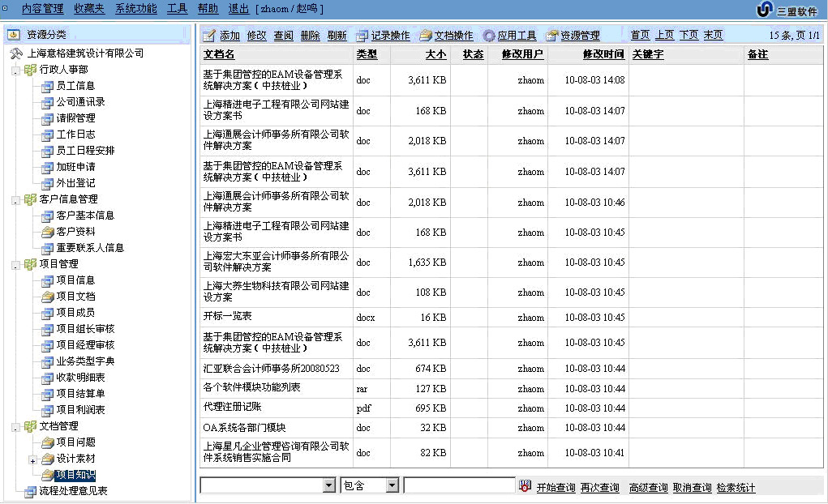Image resolution: width=828 pixels, height=504 pixels.
Task: Select the 项目知识 tree item
Action: 75,475
